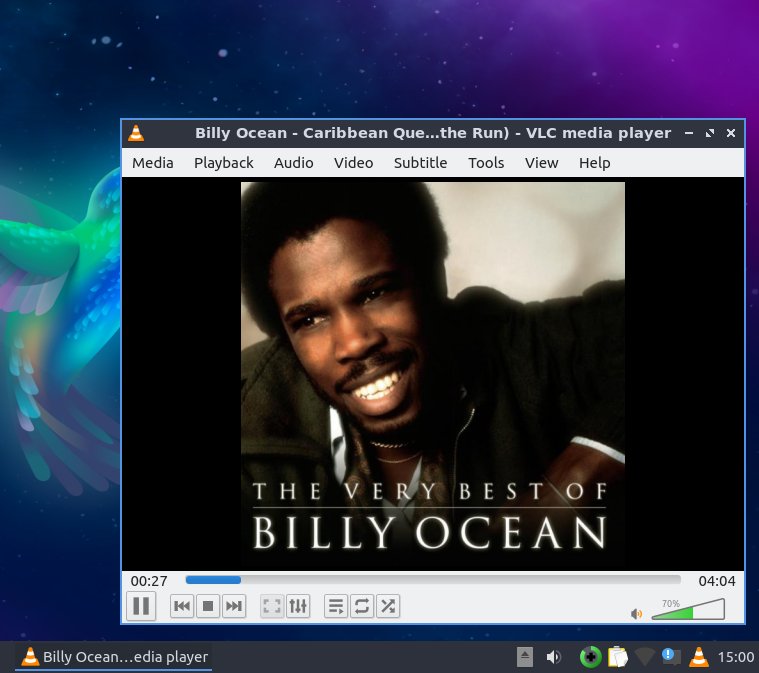
Task: Click the VLC cone icon in the title bar
Action: click(x=136, y=133)
